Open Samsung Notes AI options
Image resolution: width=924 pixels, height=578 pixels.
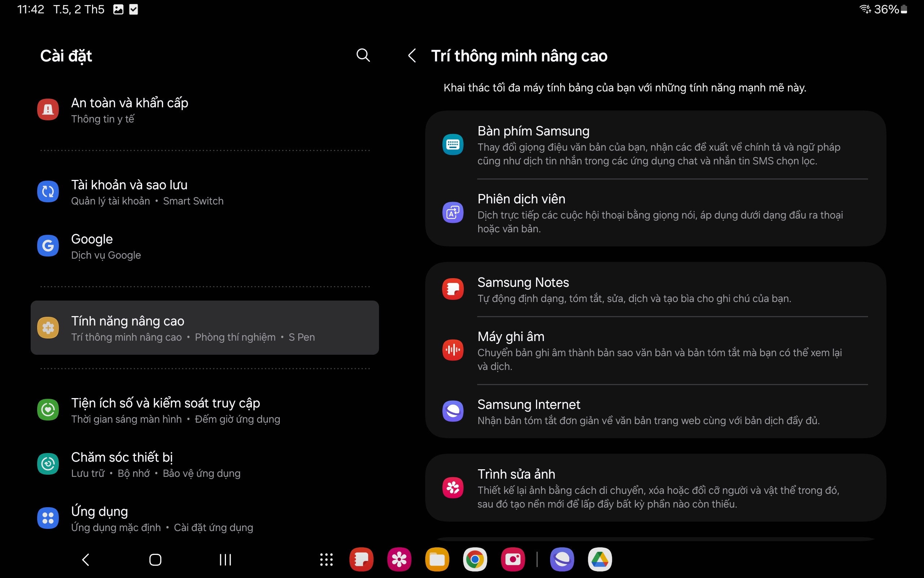tap(655, 289)
